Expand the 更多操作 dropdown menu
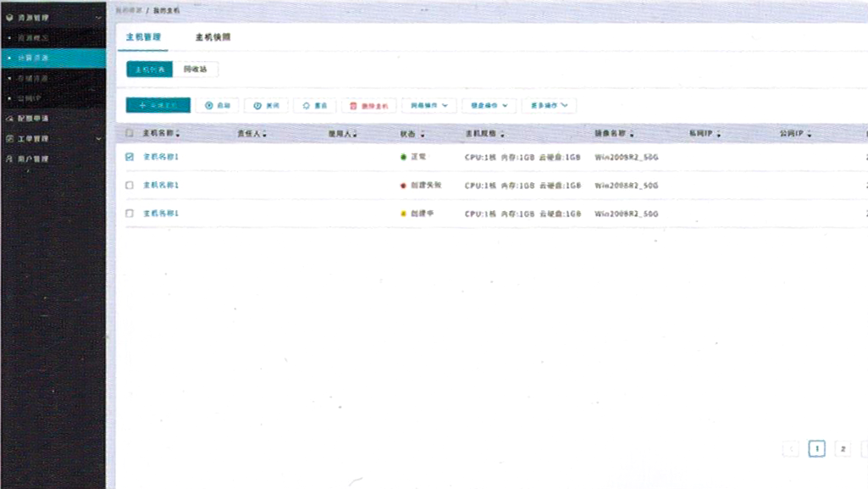 (549, 106)
